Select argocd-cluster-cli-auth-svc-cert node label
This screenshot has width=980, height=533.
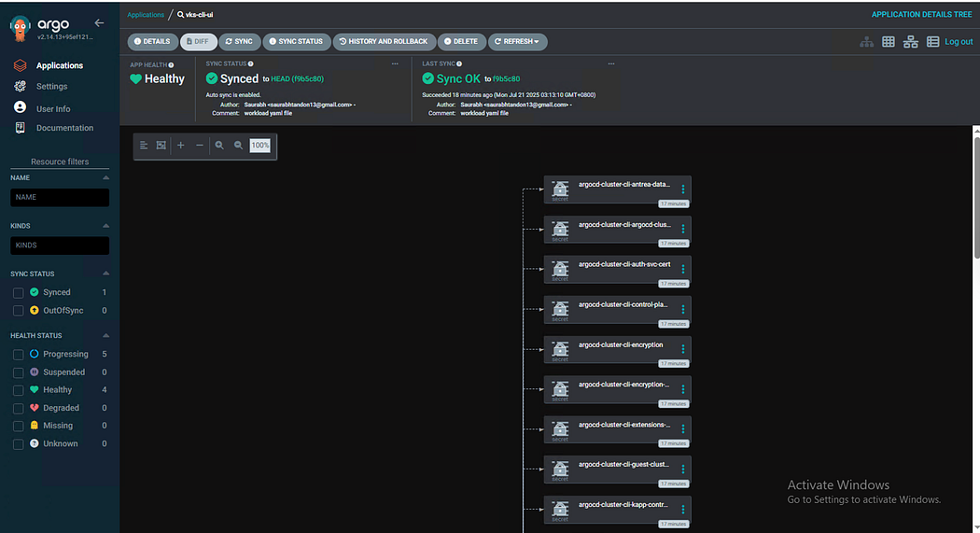[623, 264]
